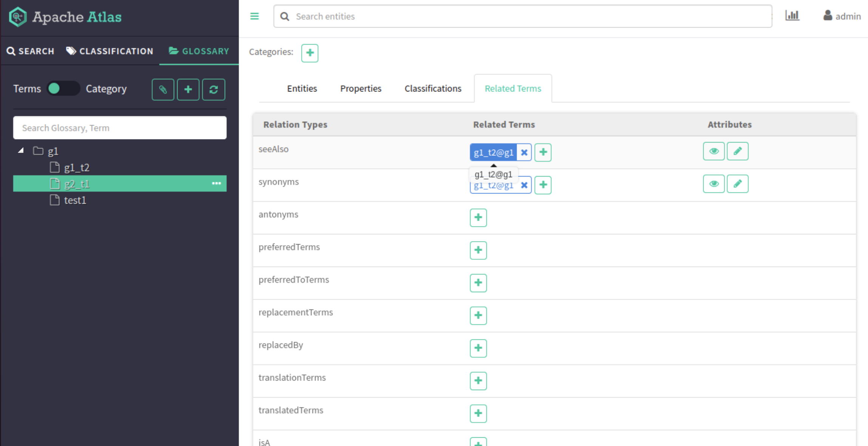The image size is (868, 446).
Task: Collapse the g1 glossary tree node
Action: (x=21, y=151)
